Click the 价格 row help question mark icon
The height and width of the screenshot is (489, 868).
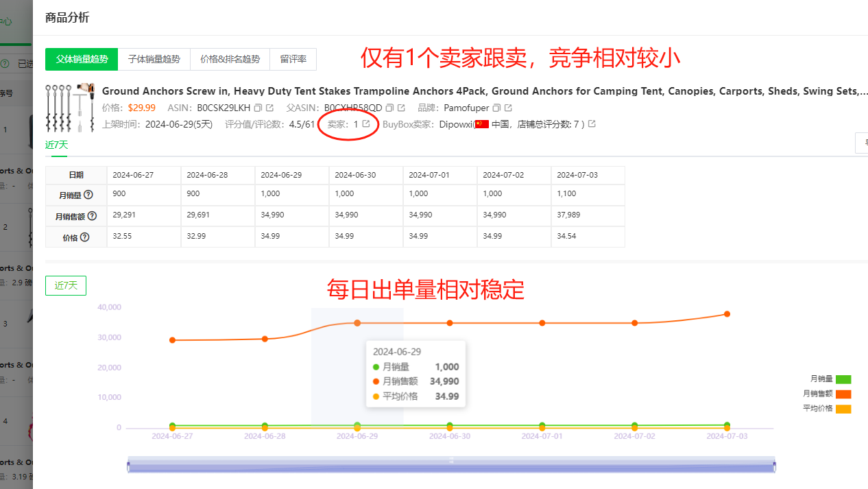[85, 237]
